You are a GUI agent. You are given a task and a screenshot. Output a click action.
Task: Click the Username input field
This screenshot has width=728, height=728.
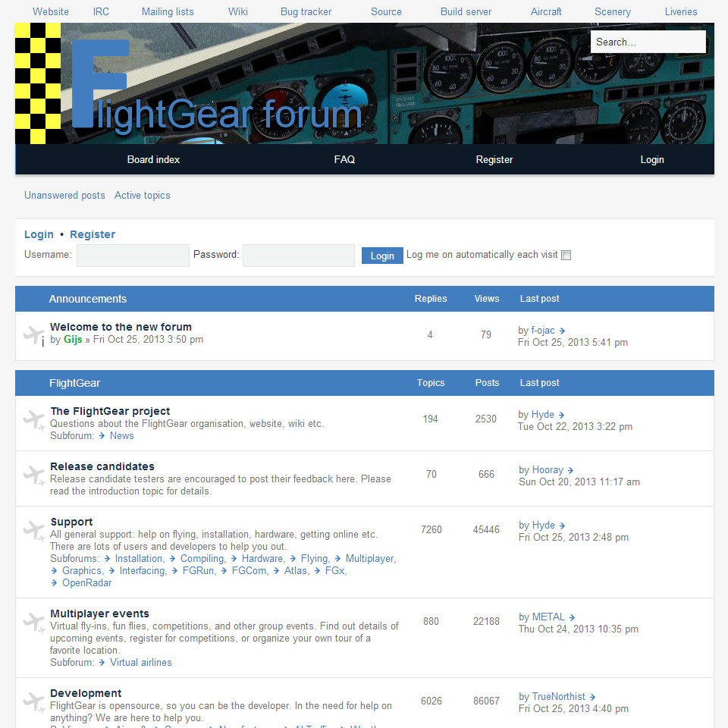pyautogui.click(x=133, y=256)
